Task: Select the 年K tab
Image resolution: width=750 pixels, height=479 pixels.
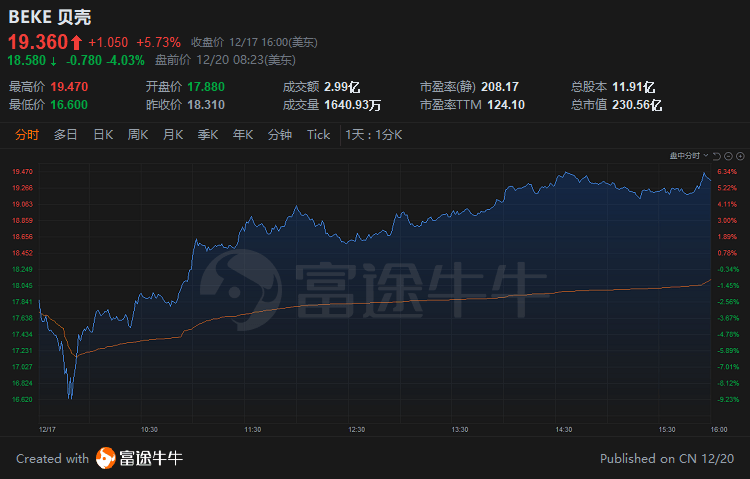Action: point(243,135)
